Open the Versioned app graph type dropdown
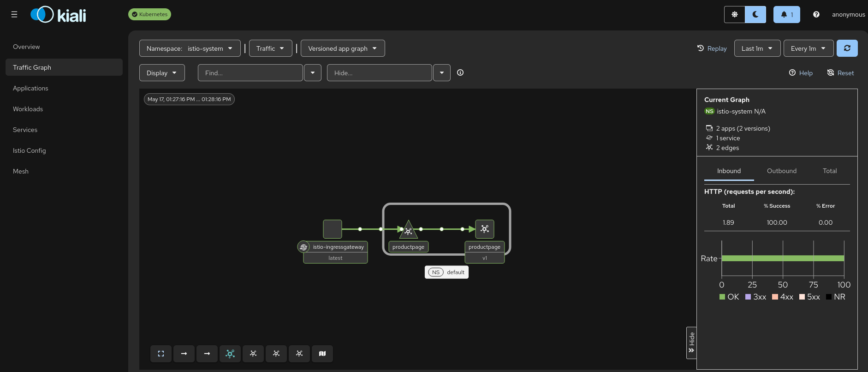This screenshot has width=868, height=372. pos(343,48)
